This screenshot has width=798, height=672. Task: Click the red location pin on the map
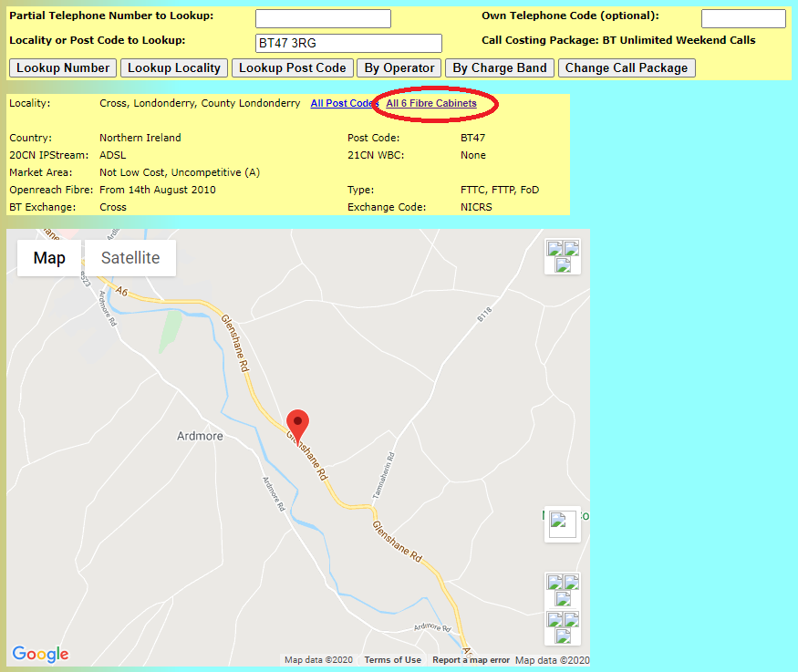coord(297,427)
